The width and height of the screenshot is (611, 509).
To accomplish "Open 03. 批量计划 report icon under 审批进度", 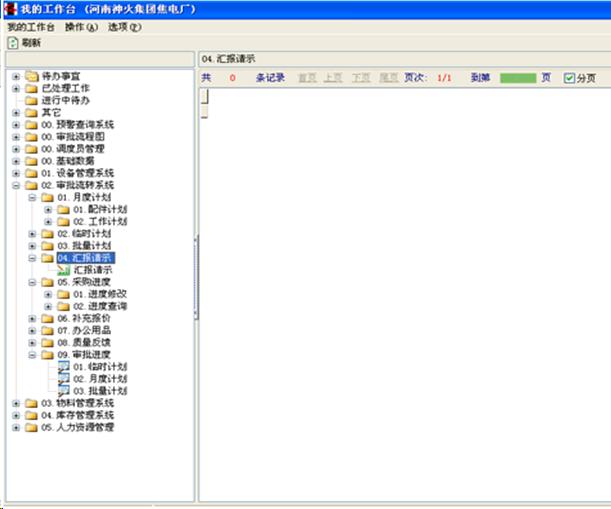I will [x=64, y=391].
